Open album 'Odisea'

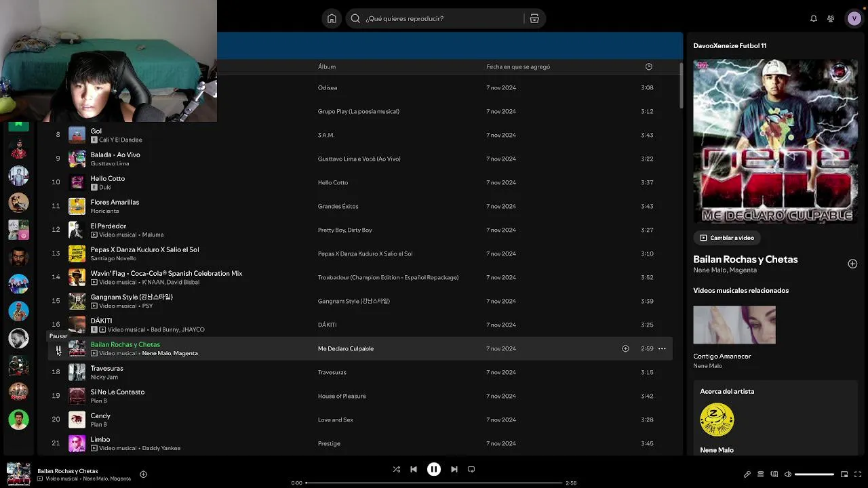[x=328, y=87]
